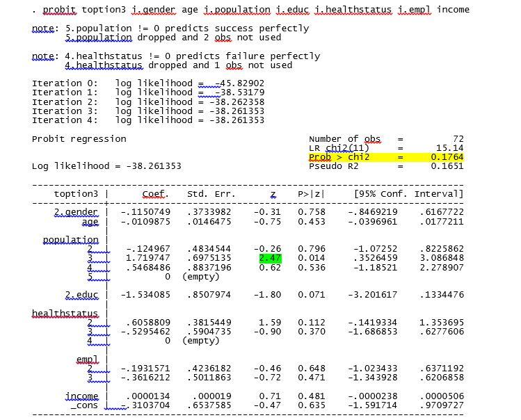The height and width of the screenshot is (420, 521).
Task: Click the 'toption3' table header
Action: pos(76,194)
